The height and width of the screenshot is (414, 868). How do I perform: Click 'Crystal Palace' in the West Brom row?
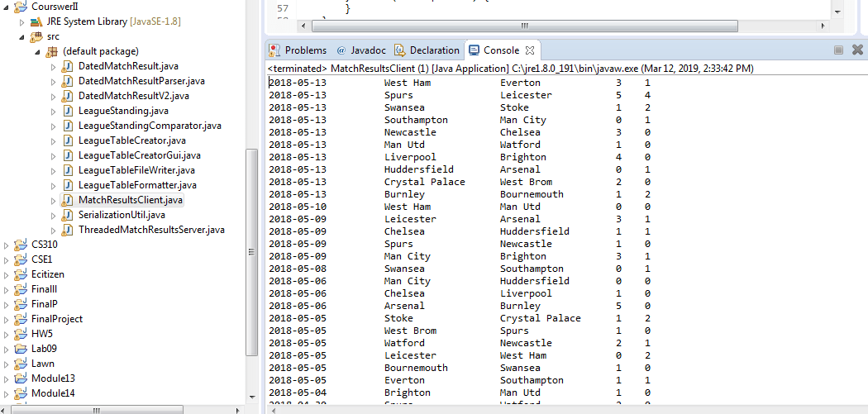[x=425, y=182]
